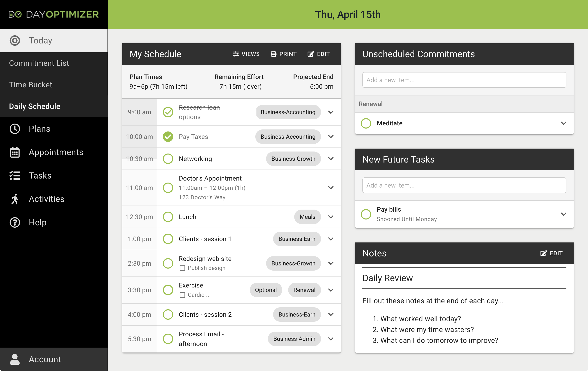The height and width of the screenshot is (371, 588).
Task: Open Plans via the clock icon
Action: coord(15,129)
